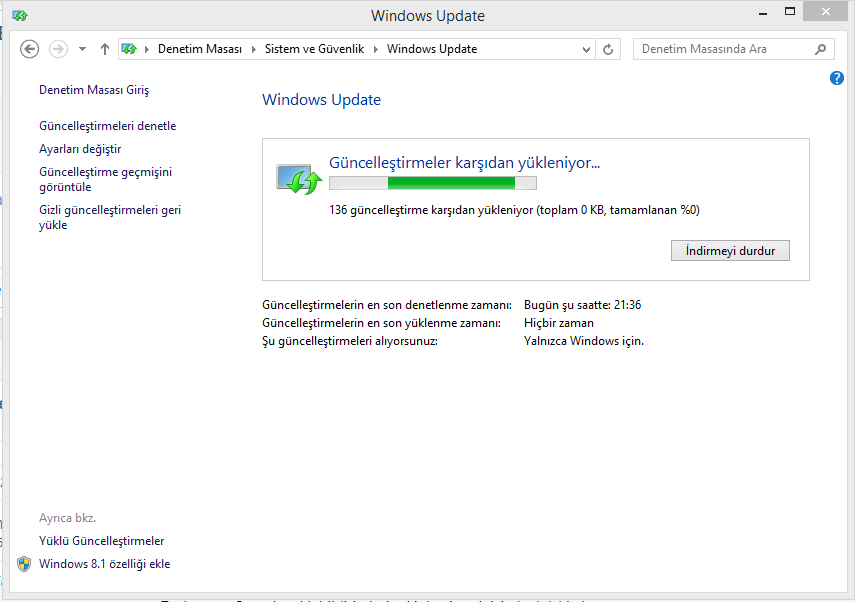855x602 pixels.
Task: Open recent locations dropdown arrow
Action: coord(82,49)
